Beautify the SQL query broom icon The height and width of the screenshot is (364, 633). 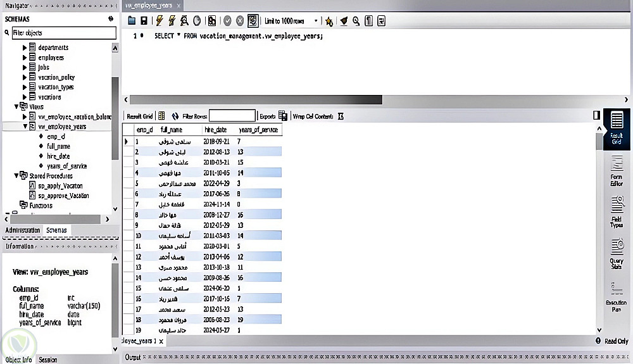pos(344,21)
